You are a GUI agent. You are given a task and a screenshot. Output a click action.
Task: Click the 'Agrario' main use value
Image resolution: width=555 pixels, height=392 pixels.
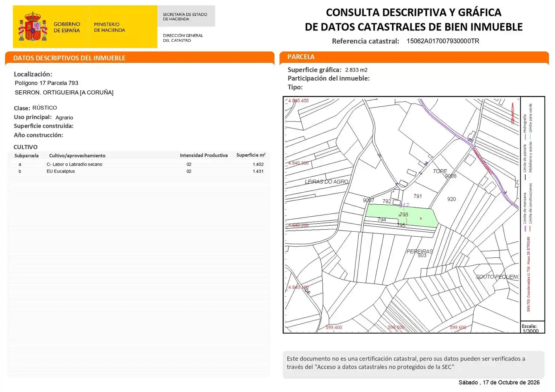(64, 118)
